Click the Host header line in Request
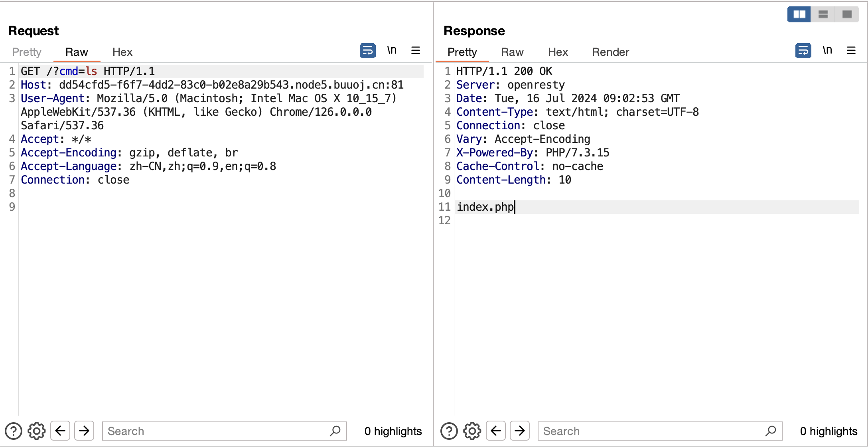The image size is (868, 447). point(212,85)
